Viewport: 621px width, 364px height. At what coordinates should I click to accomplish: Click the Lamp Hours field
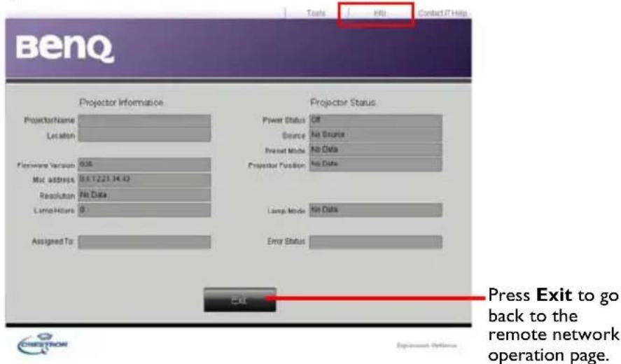[x=144, y=210]
